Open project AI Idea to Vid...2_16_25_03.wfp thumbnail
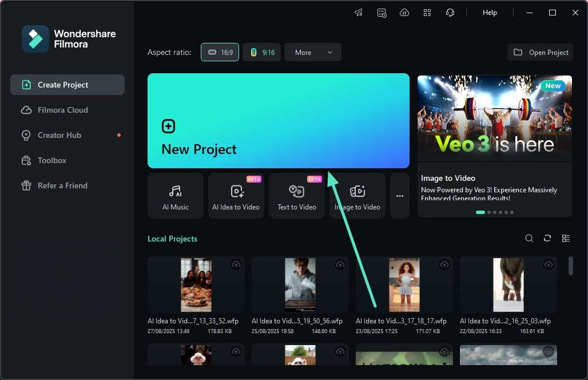588x380 pixels. click(508, 285)
